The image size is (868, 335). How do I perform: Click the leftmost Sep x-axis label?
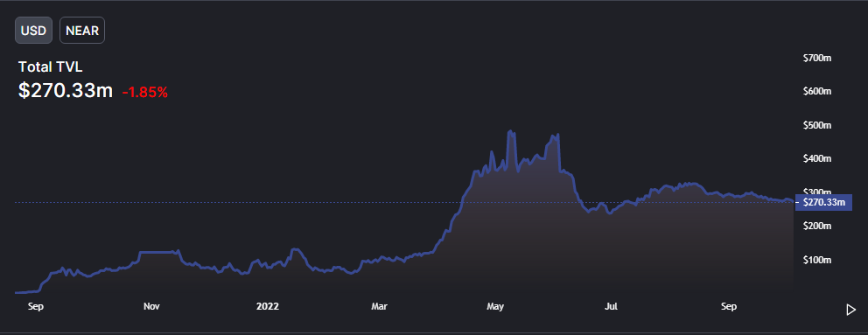35,306
